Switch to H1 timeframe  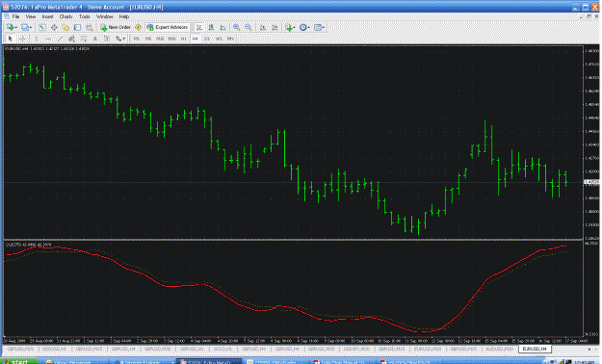(x=184, y=39)
